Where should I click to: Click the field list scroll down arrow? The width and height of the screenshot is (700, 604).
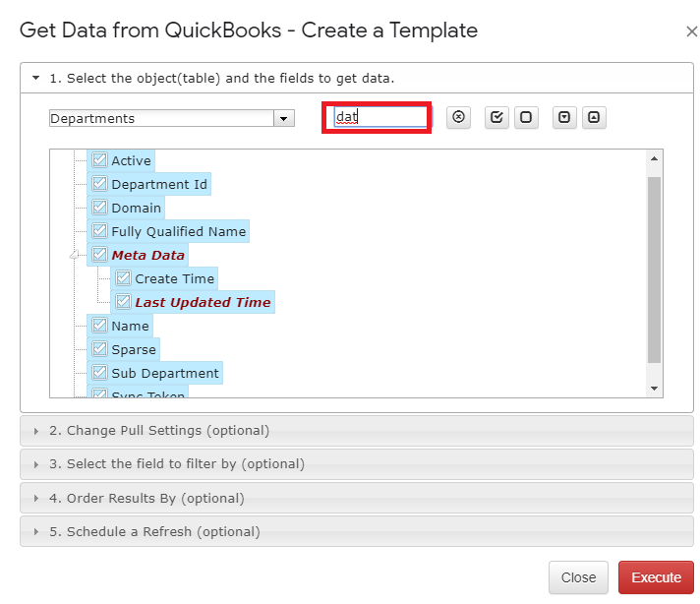tap(655, 389)
